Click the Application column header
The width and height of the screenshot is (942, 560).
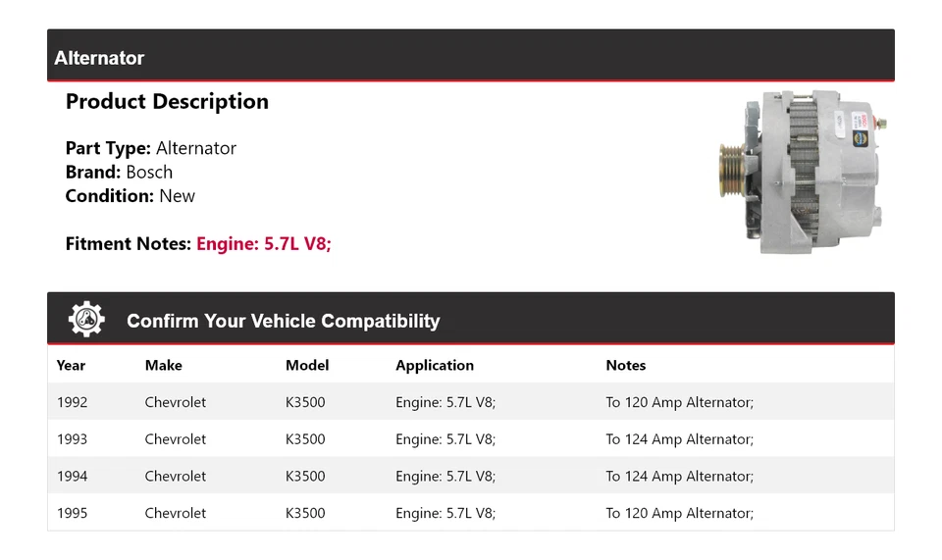(x=435, y=365)
